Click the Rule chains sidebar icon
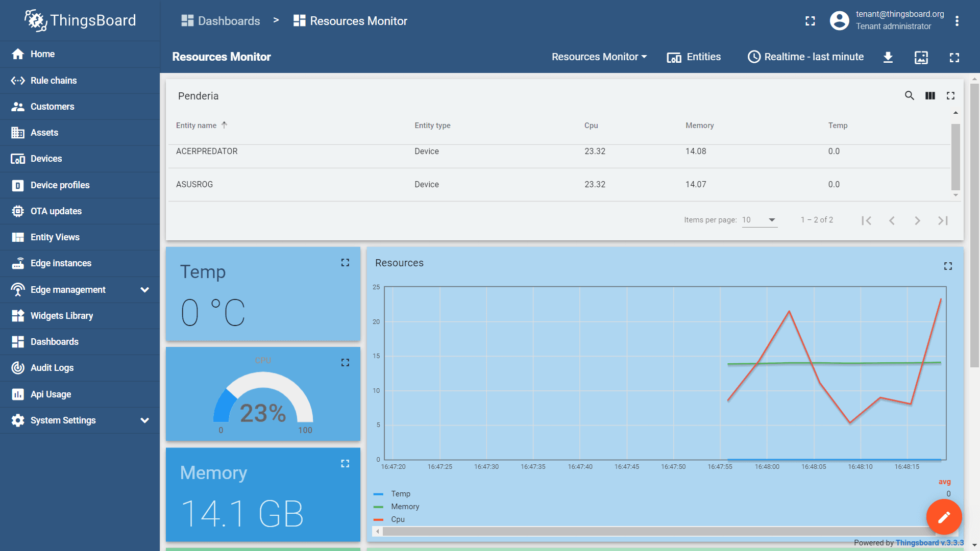The image size is (980, 551). tap(18, 80)
